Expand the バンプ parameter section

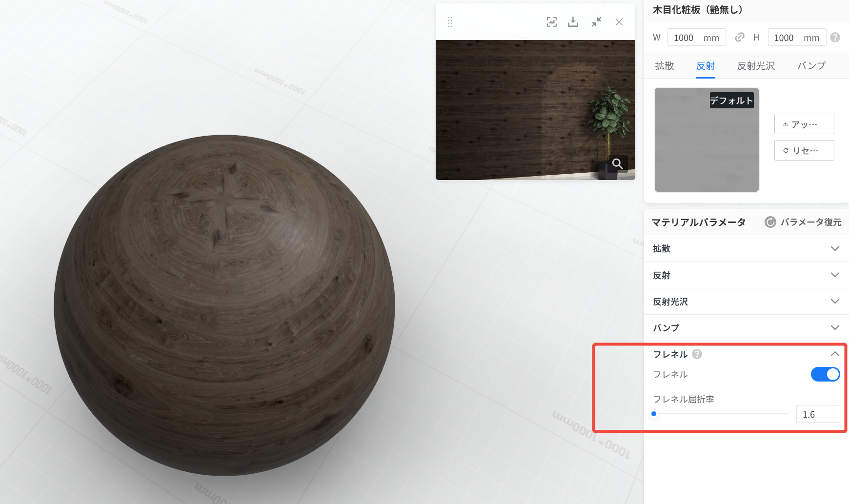click(x=747, y=328)
